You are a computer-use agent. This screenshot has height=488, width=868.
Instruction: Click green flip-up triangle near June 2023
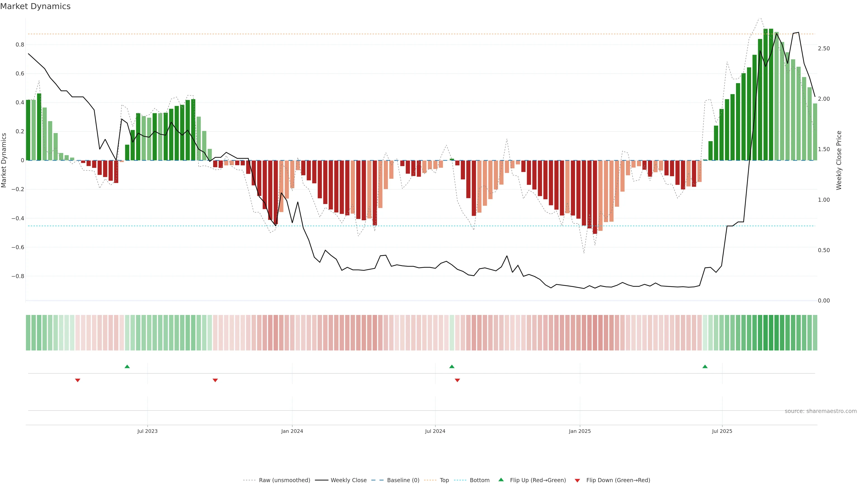[127, 366]
